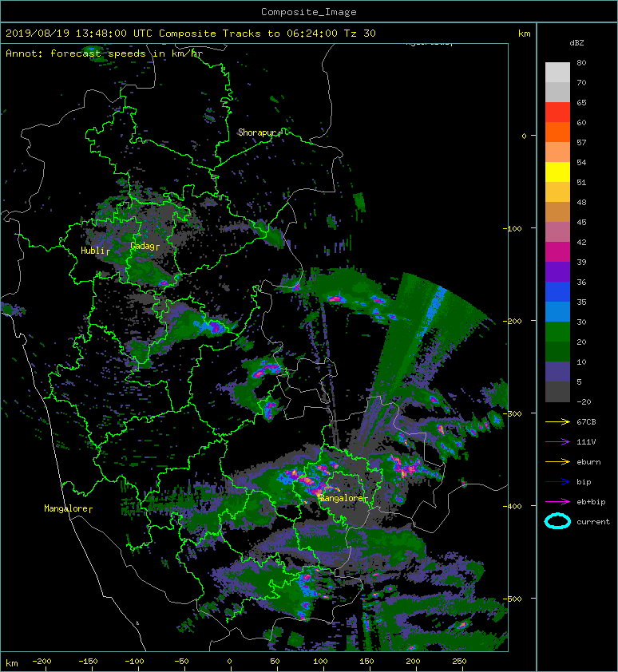Select the Hubli city label
Viewport: 618px width, 672px height.
pyautogui.click(x=93, y=251)
